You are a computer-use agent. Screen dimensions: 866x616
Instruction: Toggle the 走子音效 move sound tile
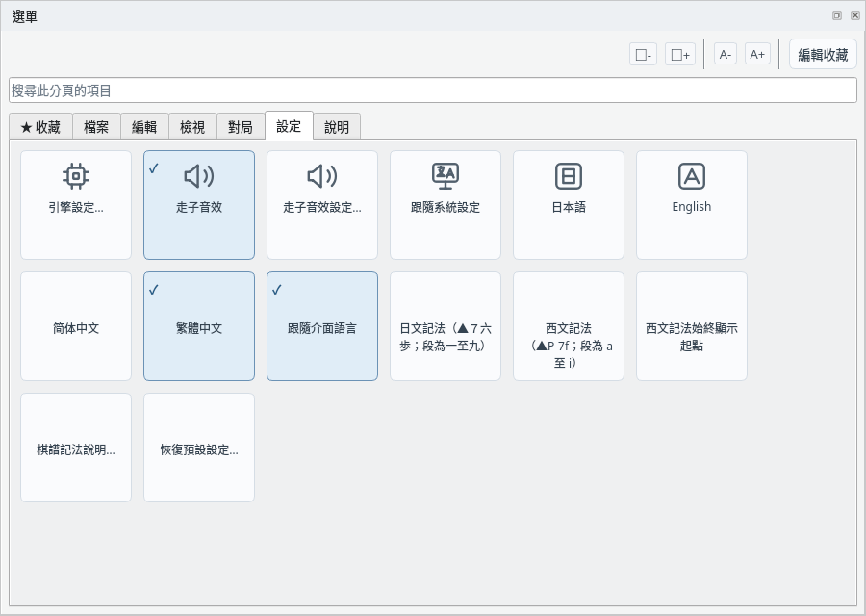pyautogui.click(x=199, y=205)
